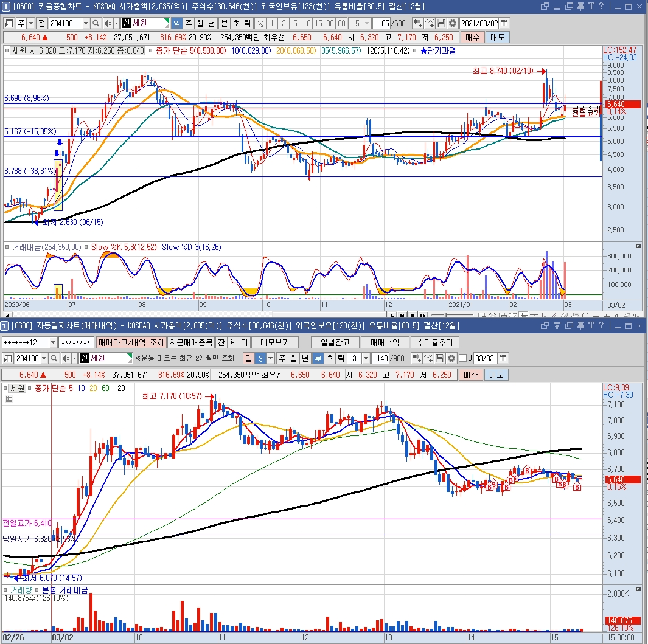Screen dimensions: 648x644
Task: Expand the dropdown arrow beside top speaker icon
Action: click(117, 23)
